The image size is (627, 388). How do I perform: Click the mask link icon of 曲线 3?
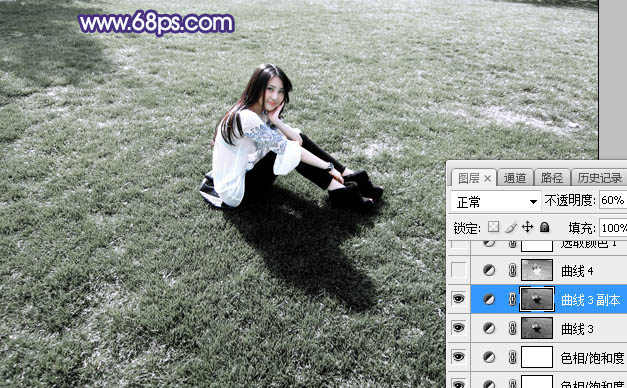tap(512, 328)
